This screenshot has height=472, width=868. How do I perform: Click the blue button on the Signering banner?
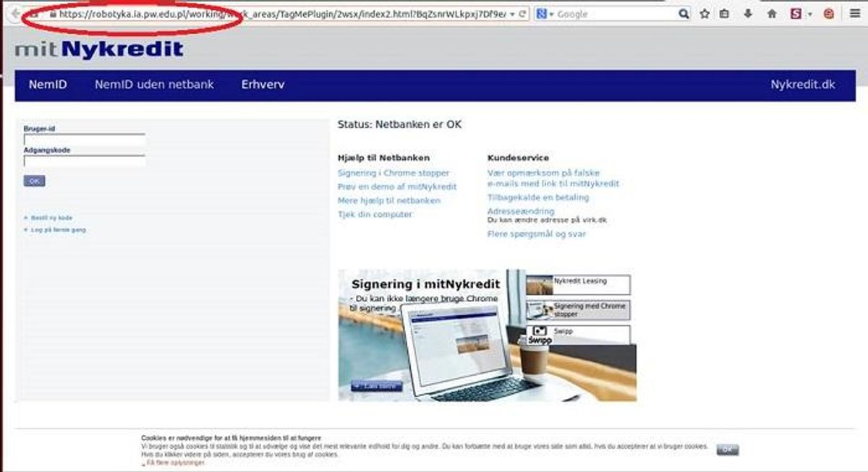(x=376, y=386)
